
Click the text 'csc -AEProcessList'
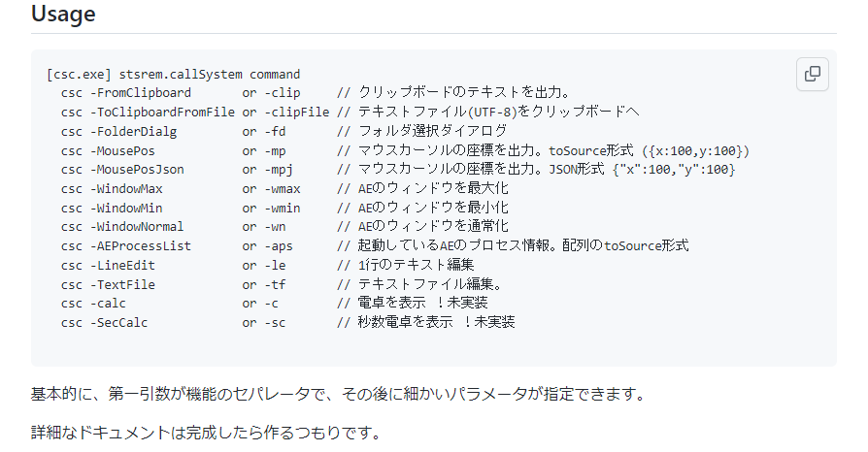coord(126,246)
